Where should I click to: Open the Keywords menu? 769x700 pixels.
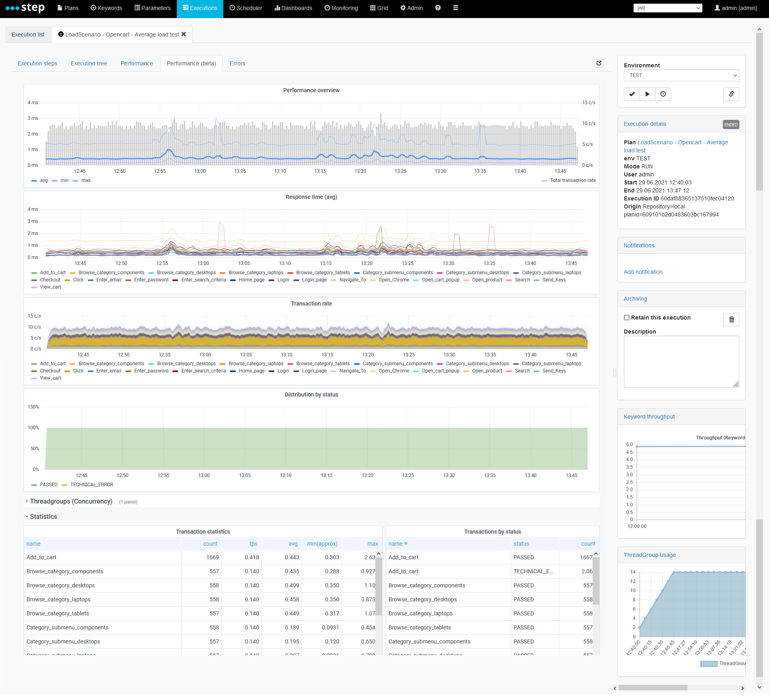(x=106, y=8)
